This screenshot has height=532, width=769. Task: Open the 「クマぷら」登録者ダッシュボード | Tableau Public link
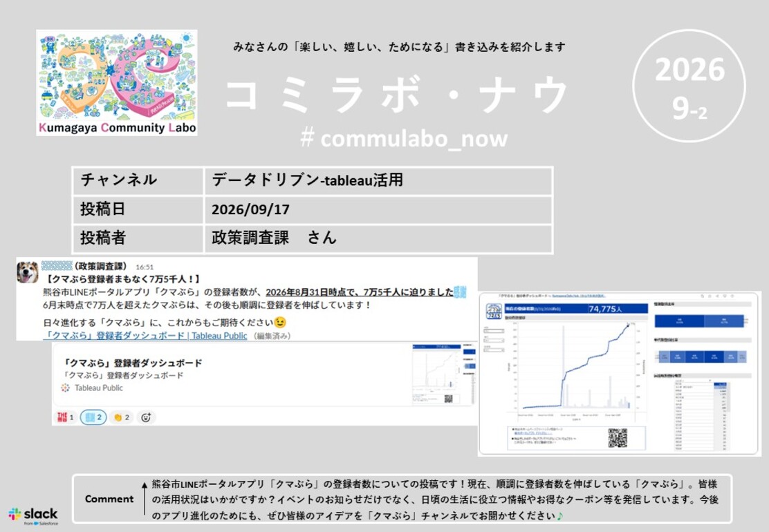(145, 336)
